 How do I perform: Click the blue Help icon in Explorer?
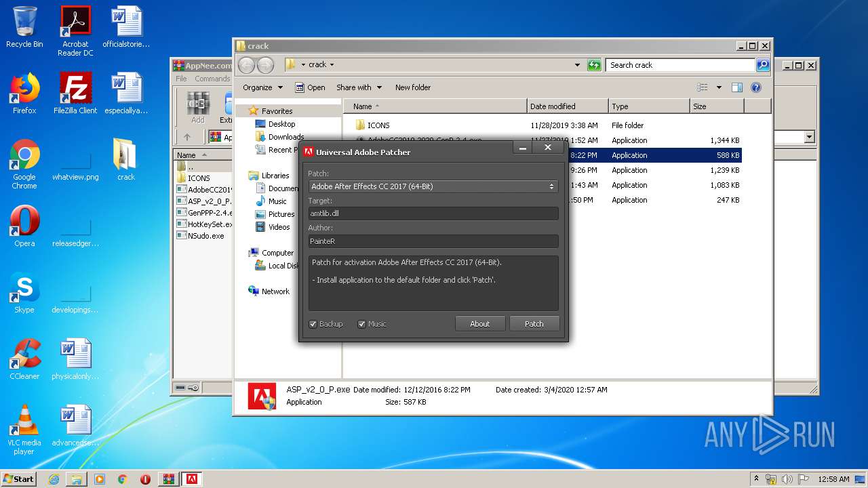click(x=756, y=87)
